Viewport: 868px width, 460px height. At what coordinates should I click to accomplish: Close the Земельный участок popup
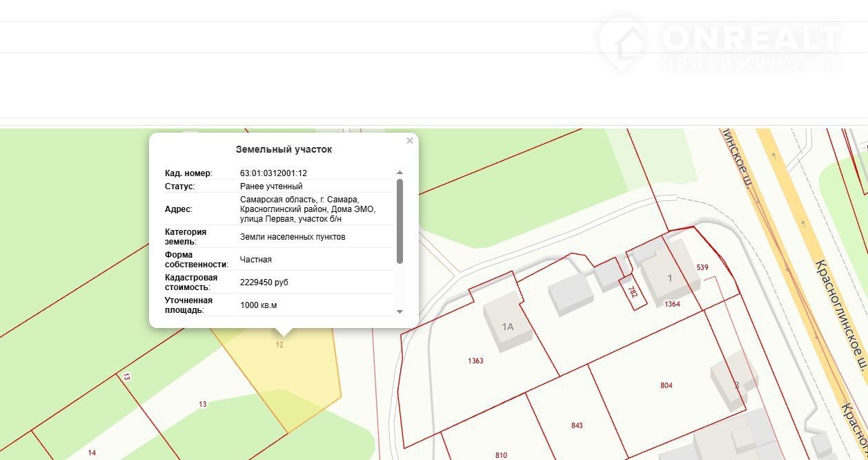point(409,141)
